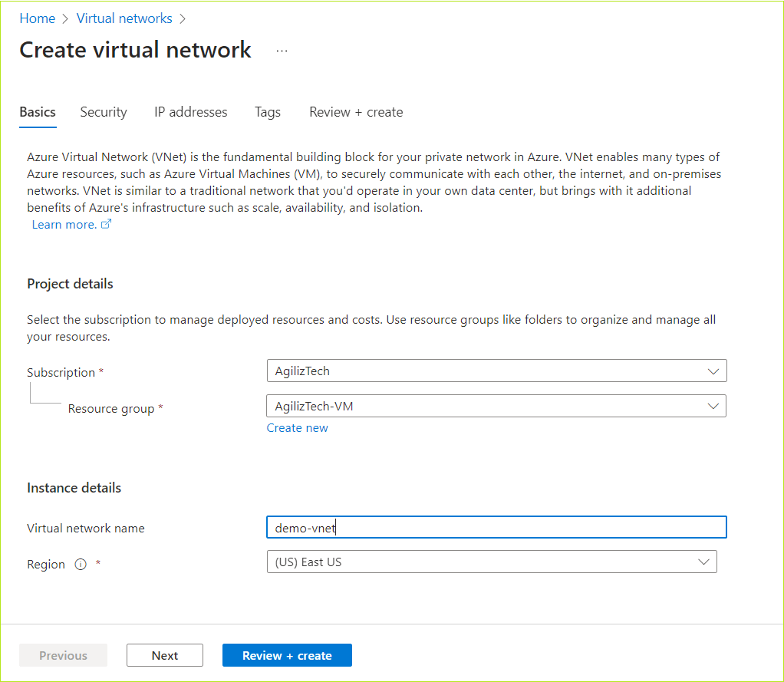Click Create new under Resource group
784x682 pixels.
point(297,427)
